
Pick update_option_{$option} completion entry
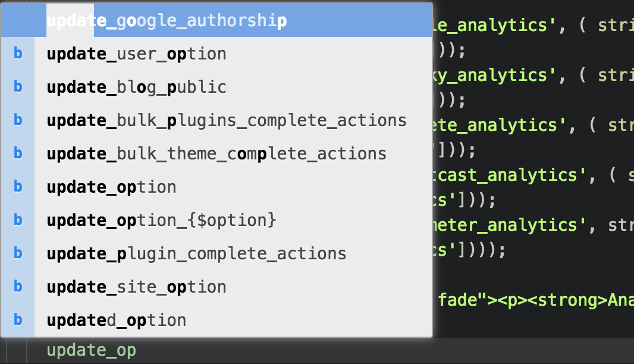[x=216, y=220]
